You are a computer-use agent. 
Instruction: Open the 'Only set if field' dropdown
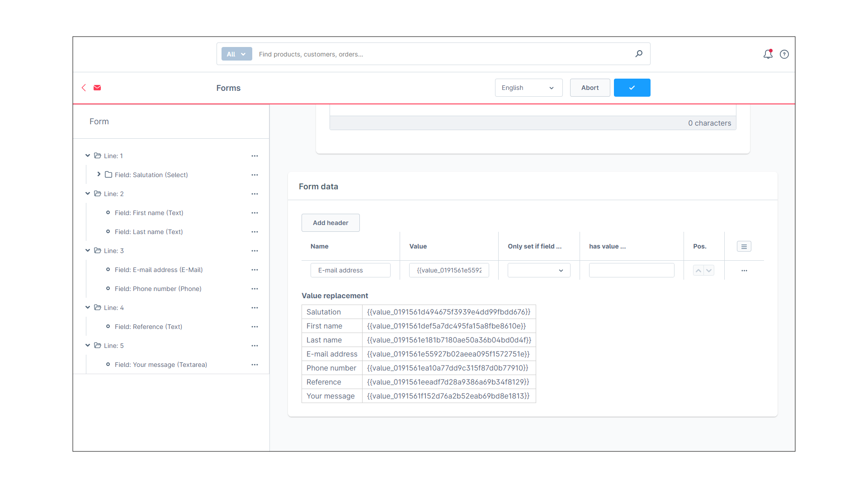tap(539, 270)
